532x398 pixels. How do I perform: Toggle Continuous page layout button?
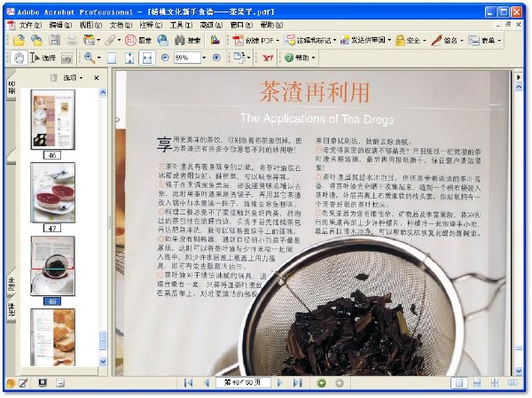[477, 383]
